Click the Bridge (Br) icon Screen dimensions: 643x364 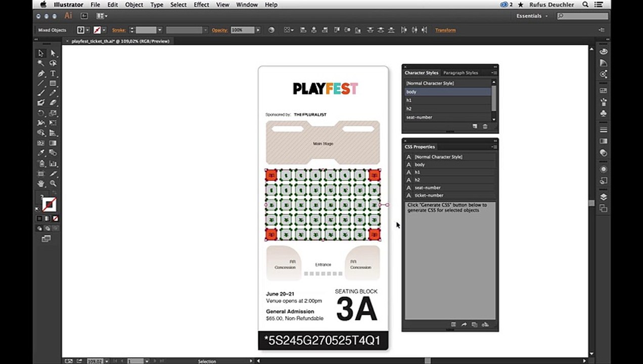pyautogui.click(x=84, y=16)
